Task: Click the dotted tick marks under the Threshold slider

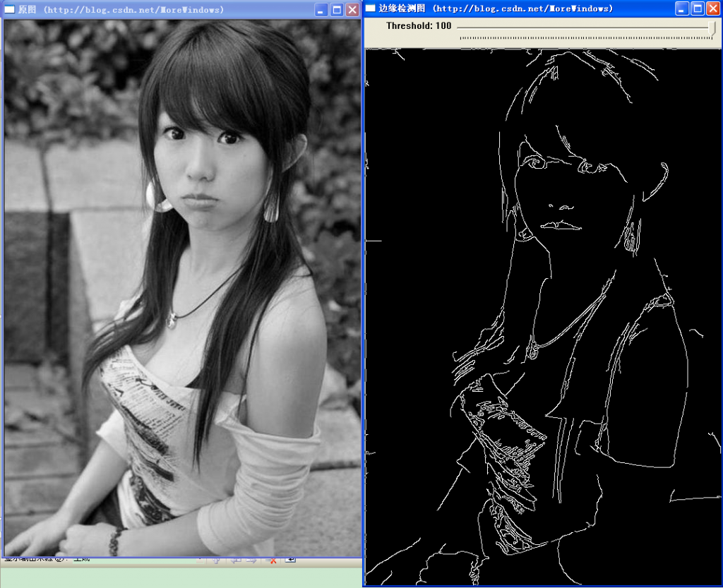Action: pyautogui.click(x=586, y=37)
